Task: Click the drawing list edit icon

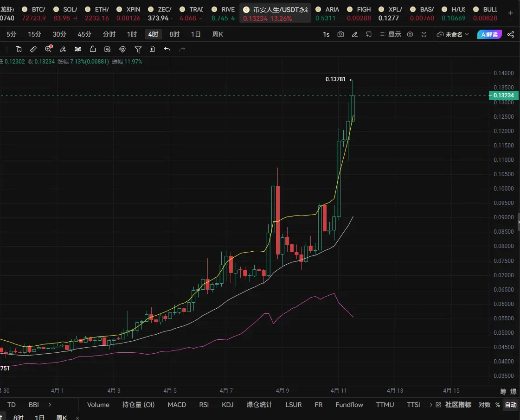Action: point(108,49)
